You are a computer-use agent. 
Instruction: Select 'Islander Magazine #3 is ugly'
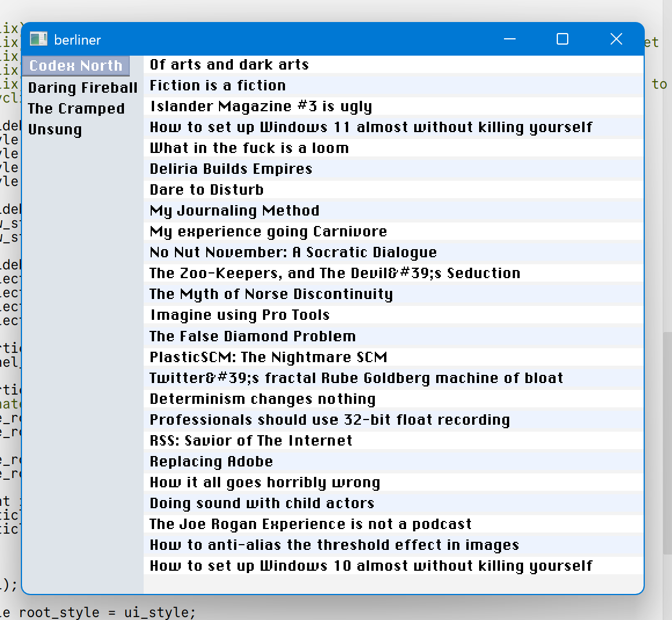click(261, 107)
